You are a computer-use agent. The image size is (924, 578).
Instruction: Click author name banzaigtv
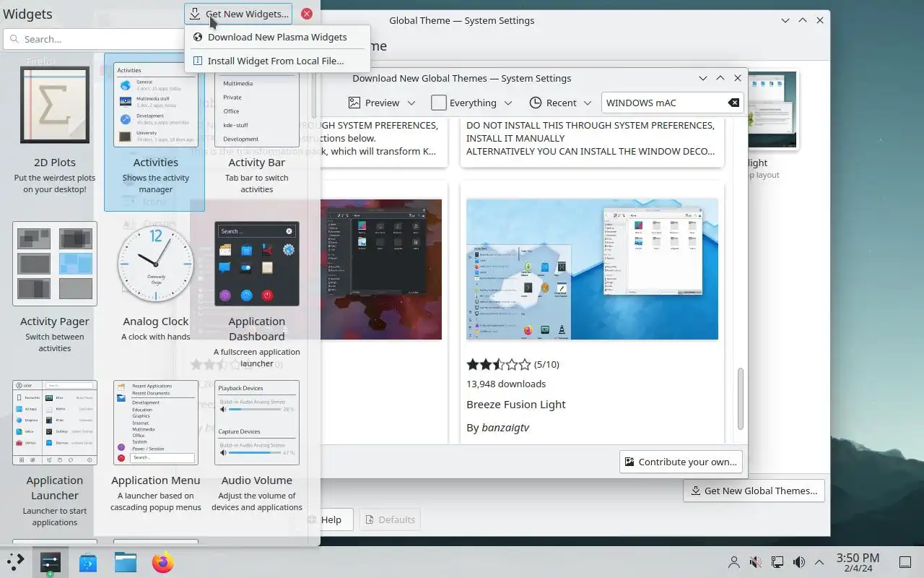pos(505,428)
